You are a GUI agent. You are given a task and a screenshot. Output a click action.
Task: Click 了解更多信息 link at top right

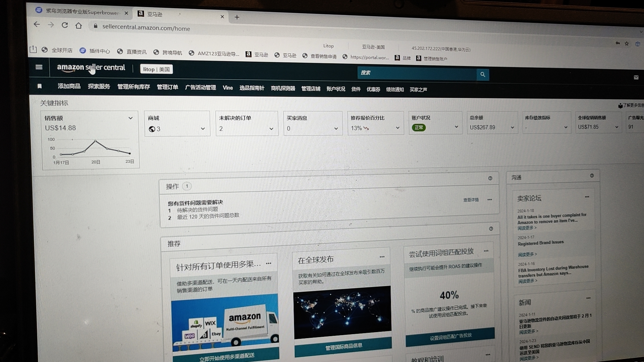631,105
